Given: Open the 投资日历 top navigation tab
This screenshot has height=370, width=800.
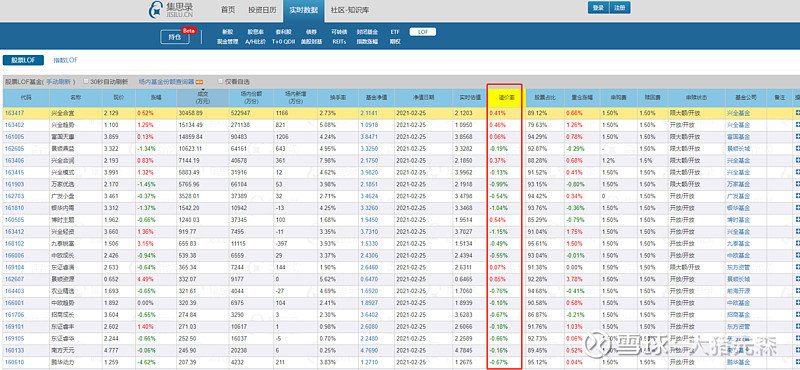Looking at the screenshot, I should [262, 10].
